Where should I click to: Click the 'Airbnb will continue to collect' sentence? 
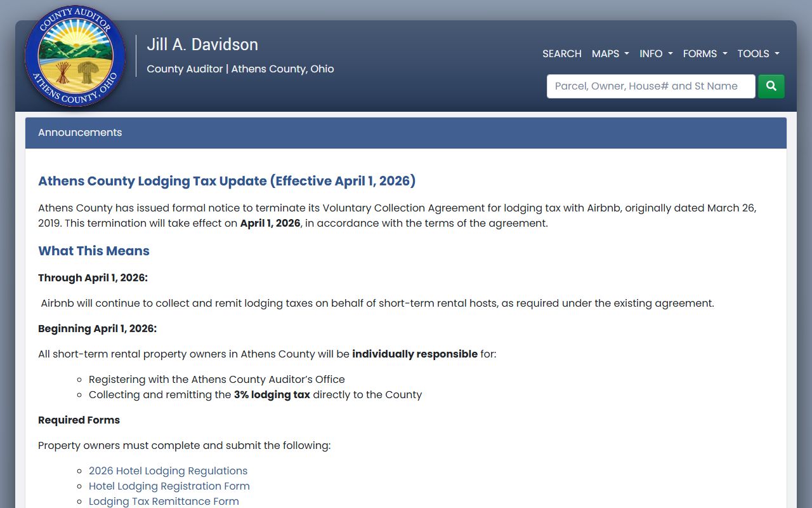tap(377, 304)
